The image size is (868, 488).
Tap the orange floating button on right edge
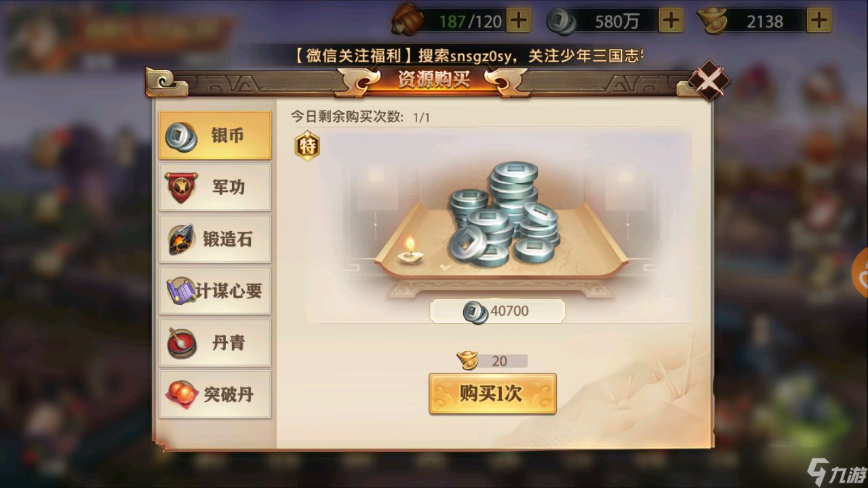(x=860, y=272)
